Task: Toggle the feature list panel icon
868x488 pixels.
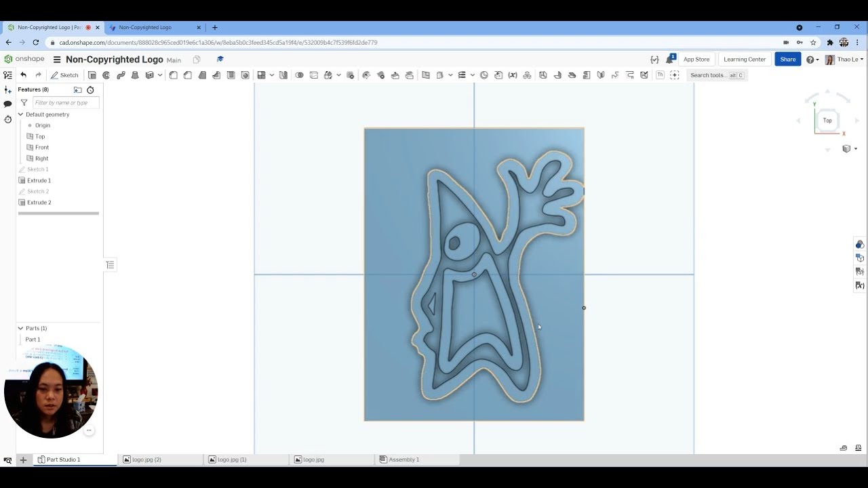Action: coord(7,75)
